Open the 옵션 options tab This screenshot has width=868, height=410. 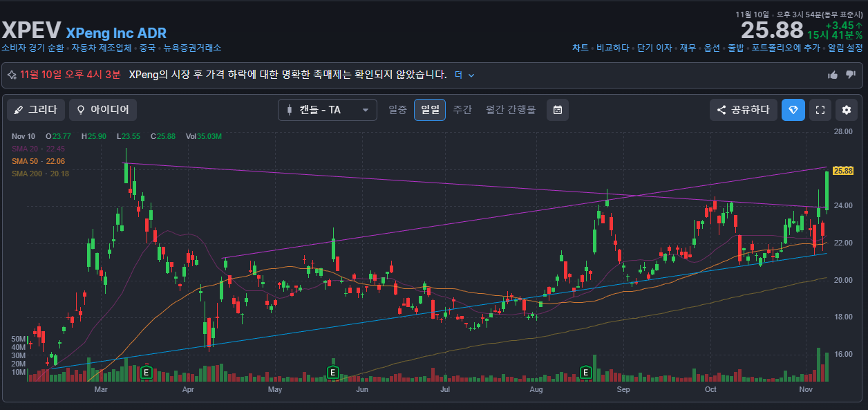712,48
